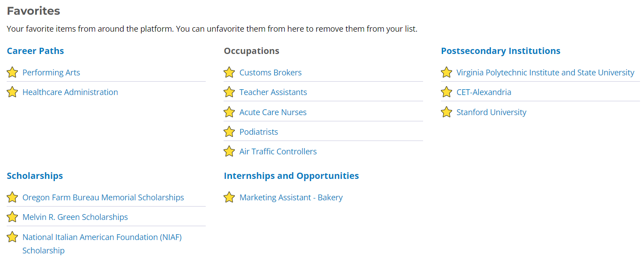Viewport: 644px width, 265px height.
Task: Go to Postsecondary Institutions heading link
Action: click(x=500, y=51)
